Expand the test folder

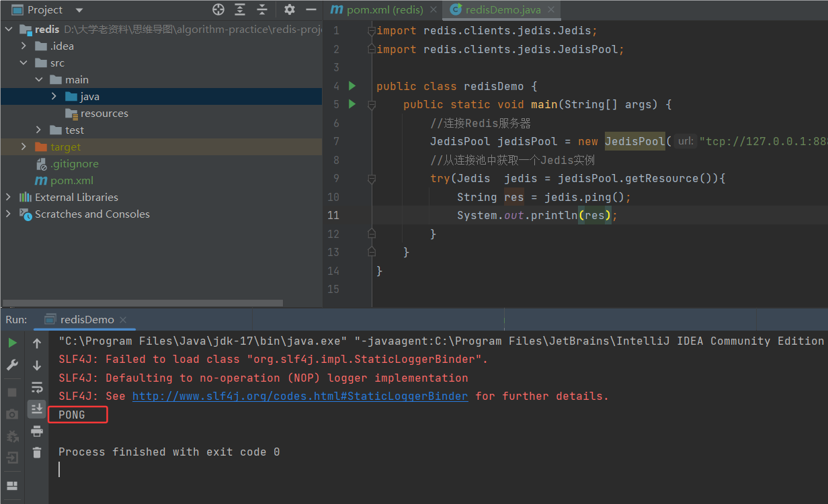click(x=39, y=130)
